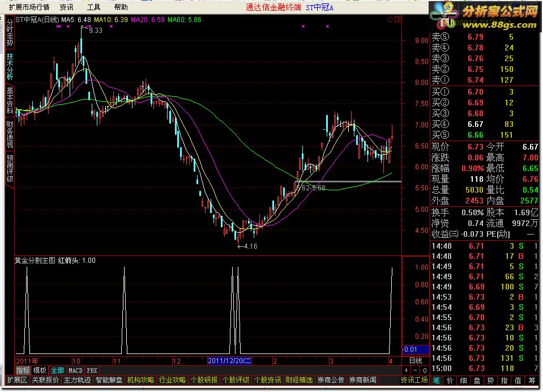Select the 值 tab in the quote panel

tap(518, 381)
